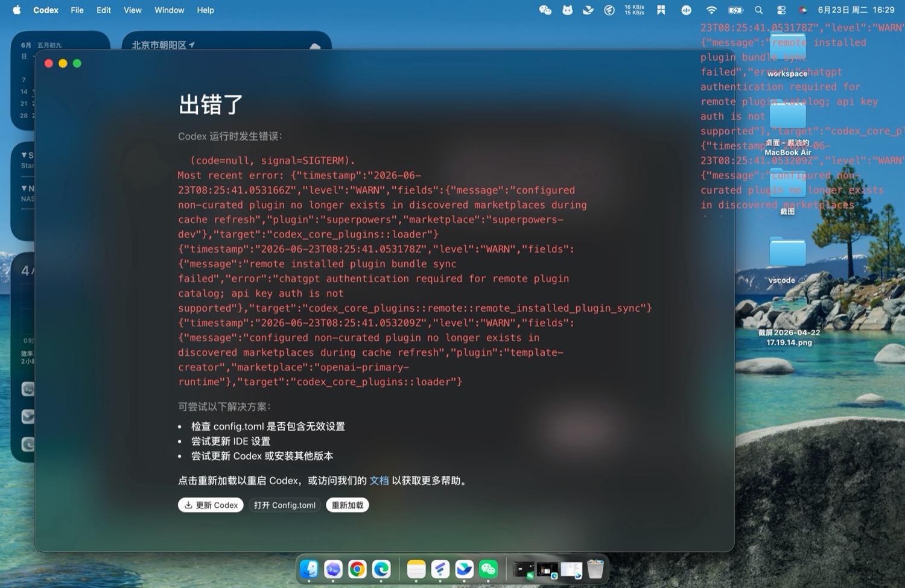Open Control Center from menu bar
The width and height of the screenshot is (905, 588).
(x=781, y=10)
